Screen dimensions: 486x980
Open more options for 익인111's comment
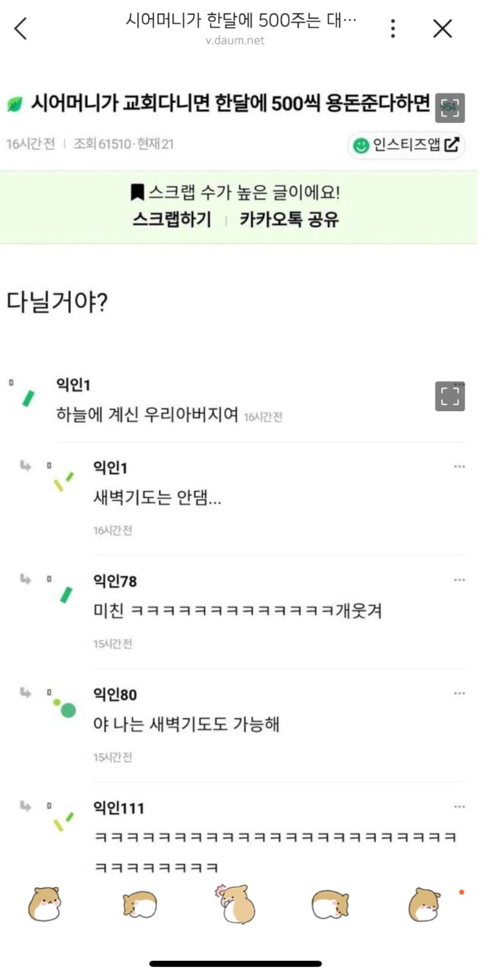click(x=460, y=806)
